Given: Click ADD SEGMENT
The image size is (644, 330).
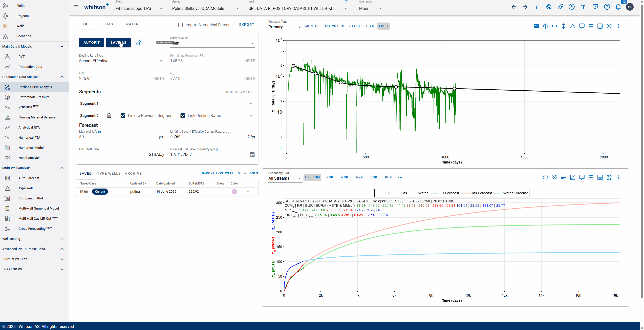Looking at the screenshot, I should 239,92.
